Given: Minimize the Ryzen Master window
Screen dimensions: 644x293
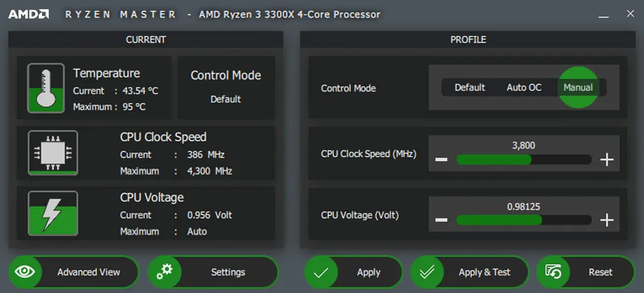Looking at the screenshot, I should pyautogui.click(x=603, y=14).
